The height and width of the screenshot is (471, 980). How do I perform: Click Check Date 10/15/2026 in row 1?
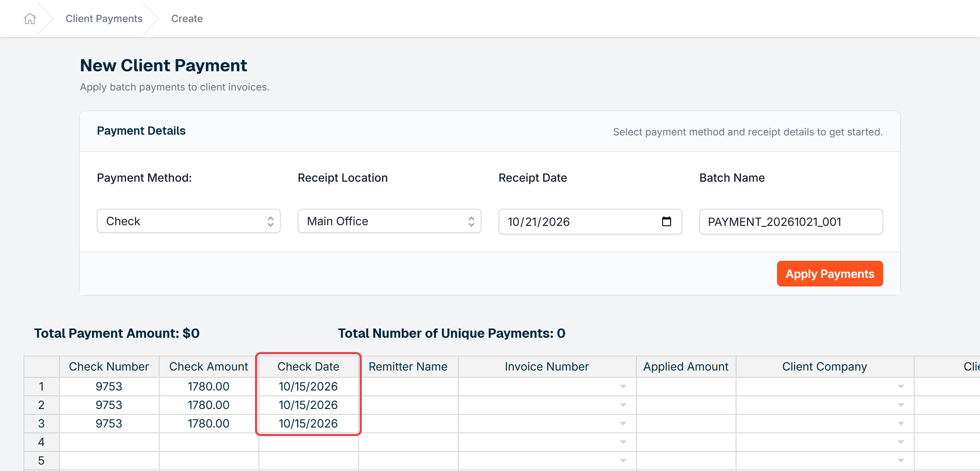308,387
